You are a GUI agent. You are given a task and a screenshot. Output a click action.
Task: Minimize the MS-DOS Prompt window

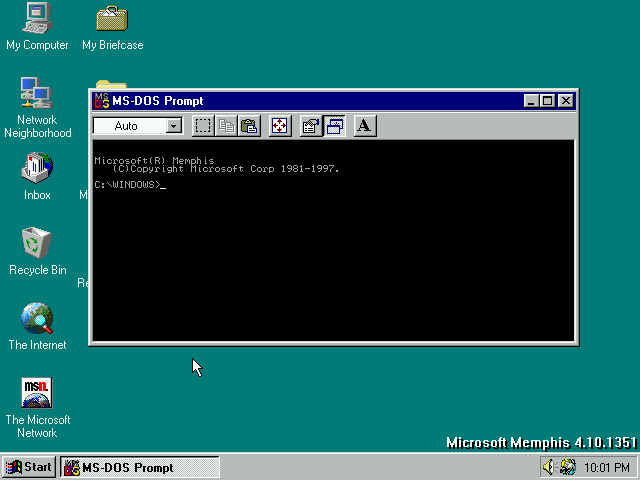[531, 101]
